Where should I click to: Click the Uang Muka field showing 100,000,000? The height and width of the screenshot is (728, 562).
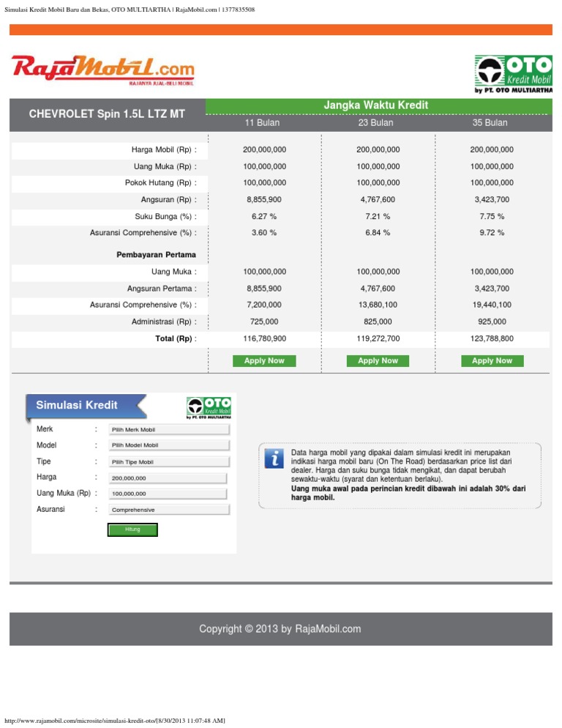point(168,494)
